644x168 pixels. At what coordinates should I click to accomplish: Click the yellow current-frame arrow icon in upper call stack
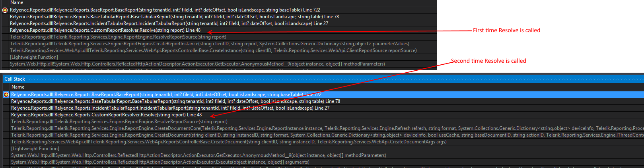pyautogui.click(x=5, y=10)
